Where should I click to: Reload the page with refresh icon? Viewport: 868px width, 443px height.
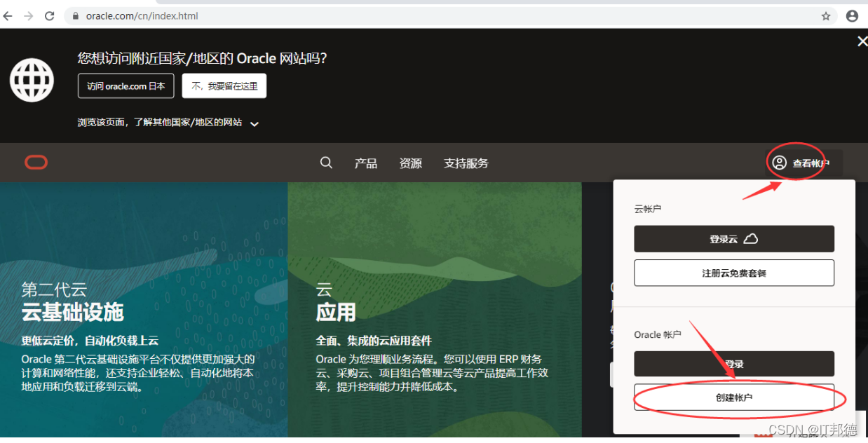tap(50, 15)
